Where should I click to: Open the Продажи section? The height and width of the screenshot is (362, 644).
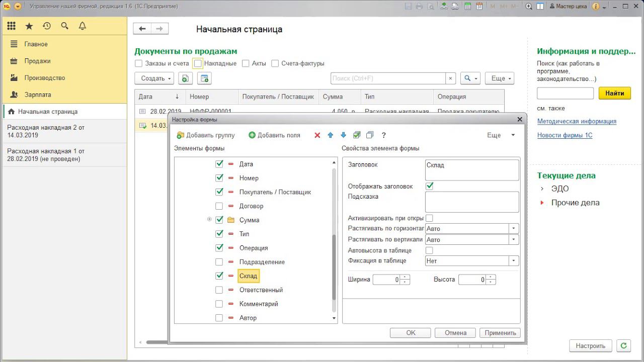[37, 61]
